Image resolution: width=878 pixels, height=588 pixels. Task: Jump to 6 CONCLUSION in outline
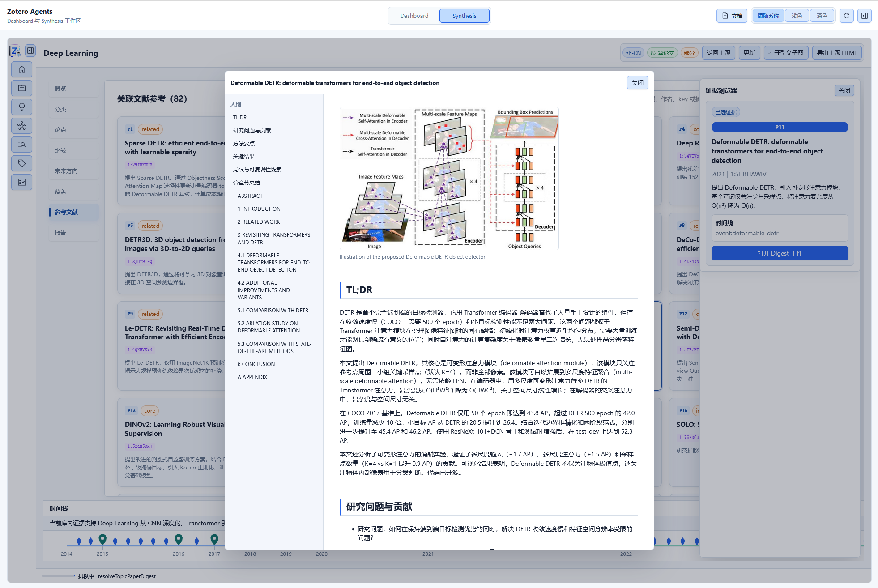(256, 364)
